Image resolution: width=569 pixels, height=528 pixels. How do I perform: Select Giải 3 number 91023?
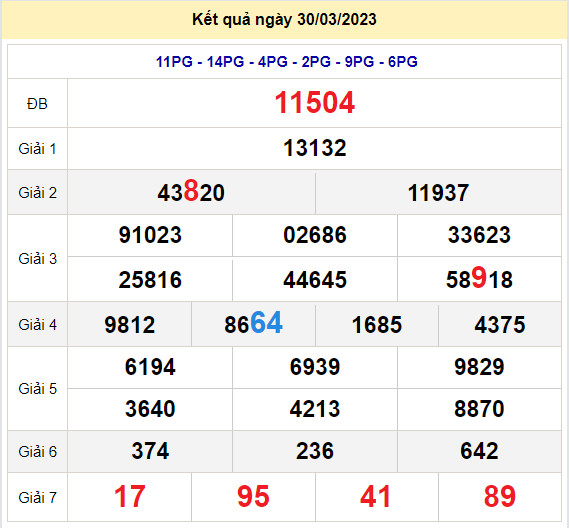click(x=150, y=235)
